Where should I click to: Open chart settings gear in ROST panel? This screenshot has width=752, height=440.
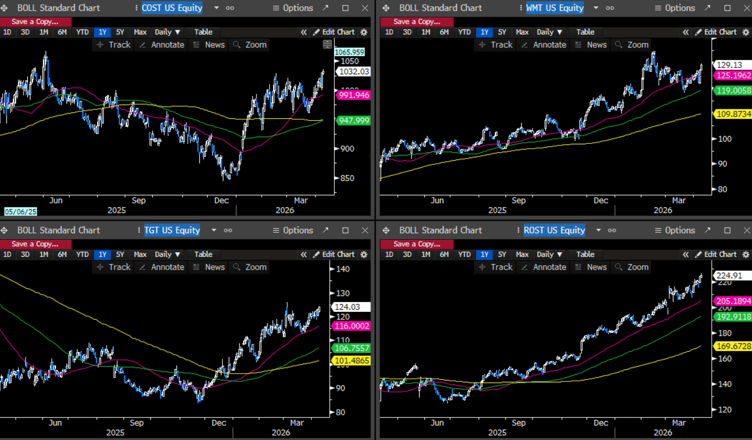click(746, 254)
